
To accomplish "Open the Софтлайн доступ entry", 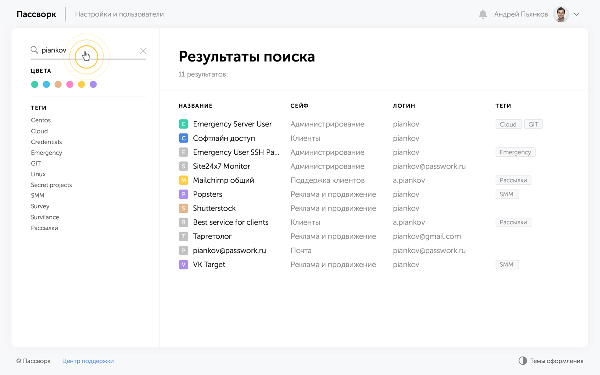I will (x=224, y=138).
